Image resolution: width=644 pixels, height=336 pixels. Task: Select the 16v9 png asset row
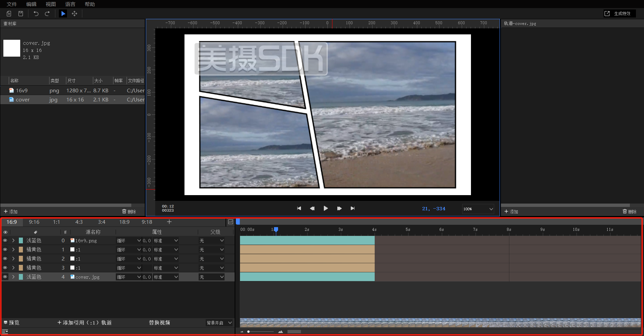coord(72,90)
